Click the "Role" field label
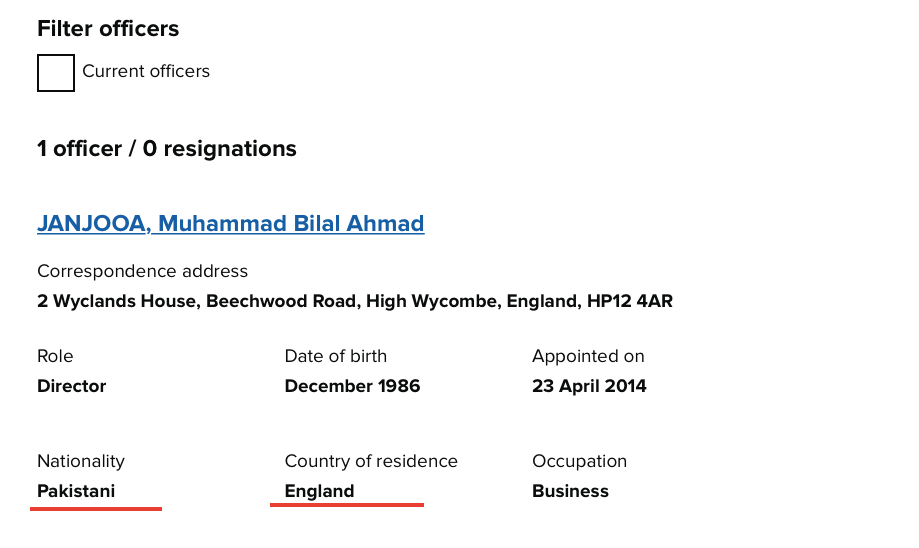Image resolution: width=919 pixels, height=548 pixels. [x=55, y=356]
